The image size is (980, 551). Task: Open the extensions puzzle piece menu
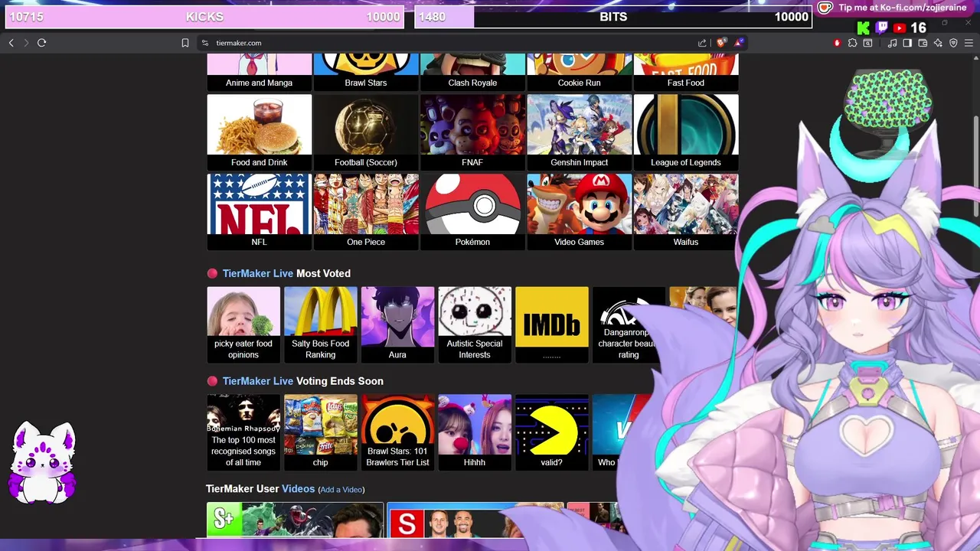[852, 43]
